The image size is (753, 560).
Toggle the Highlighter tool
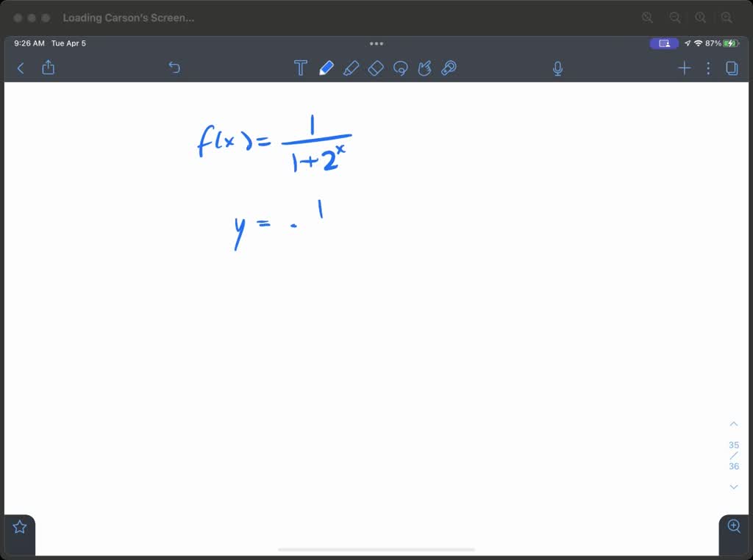point(351,68)
